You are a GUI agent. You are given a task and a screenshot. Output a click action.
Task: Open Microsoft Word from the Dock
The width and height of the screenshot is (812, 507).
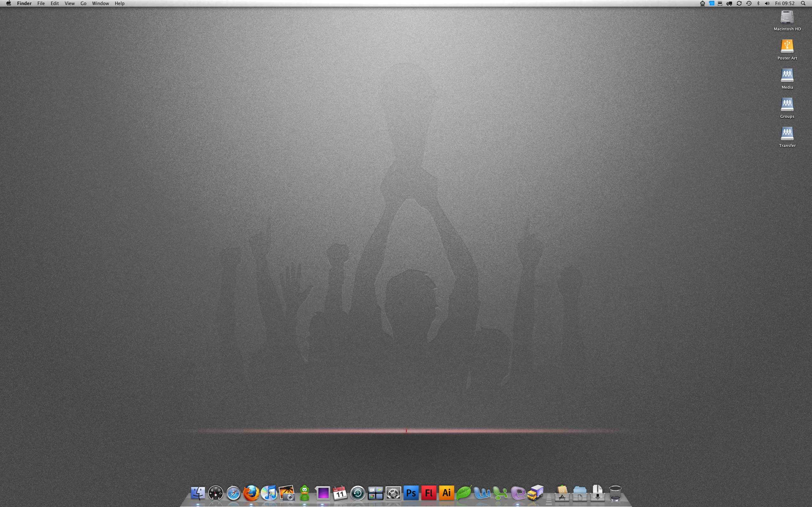482,493
